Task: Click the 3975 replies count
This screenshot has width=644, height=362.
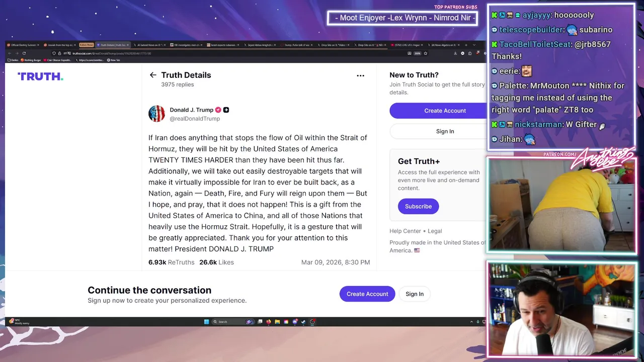Action: pyautogui.click(x=177, y=84)
